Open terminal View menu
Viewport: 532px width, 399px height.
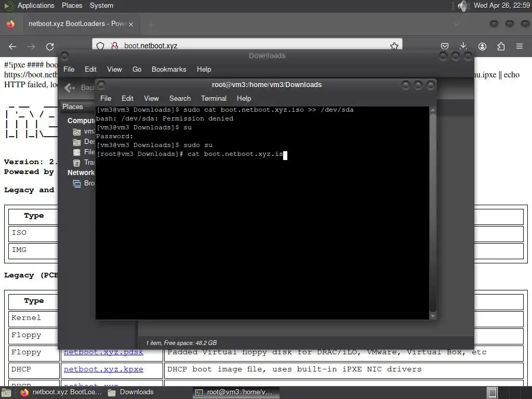151,98
